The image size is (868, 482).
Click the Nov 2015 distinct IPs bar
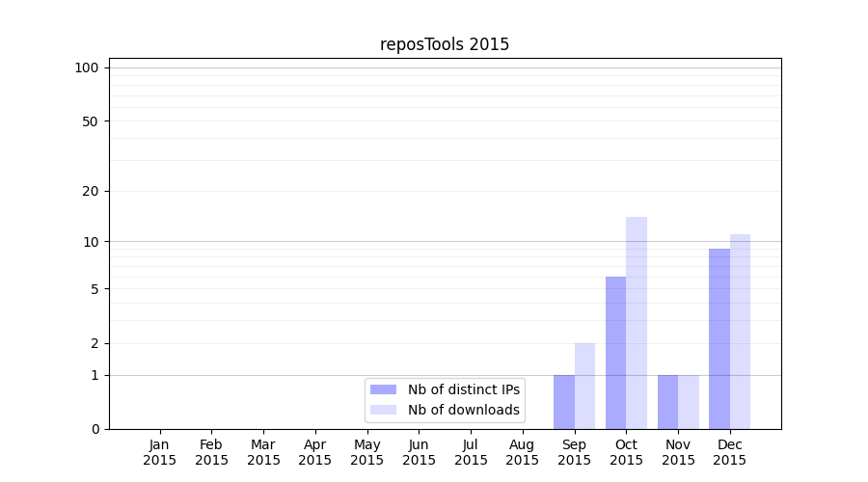(x=667, y=402)
